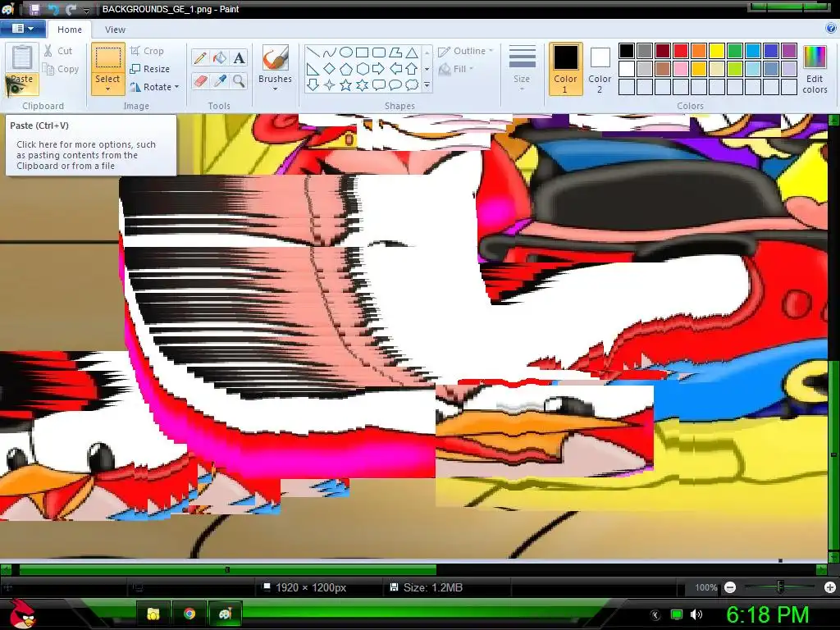
Task: Select the Magnifier tool
Action: 239,81
